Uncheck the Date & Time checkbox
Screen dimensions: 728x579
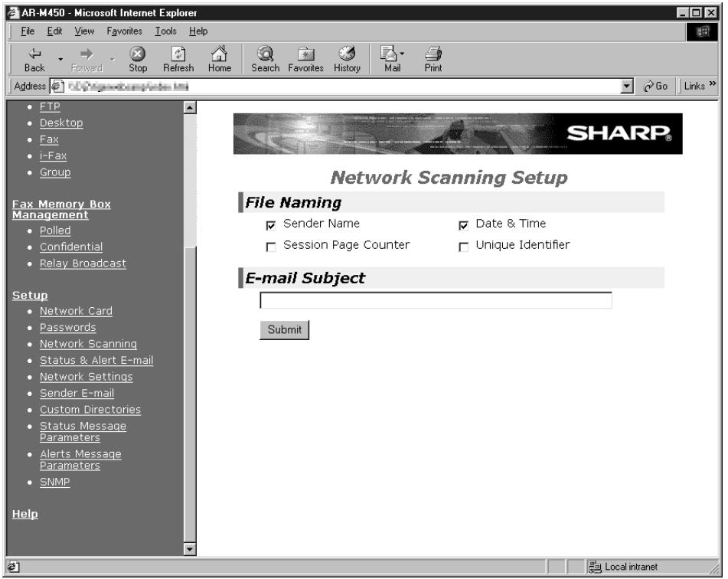(x=463, y=225)
